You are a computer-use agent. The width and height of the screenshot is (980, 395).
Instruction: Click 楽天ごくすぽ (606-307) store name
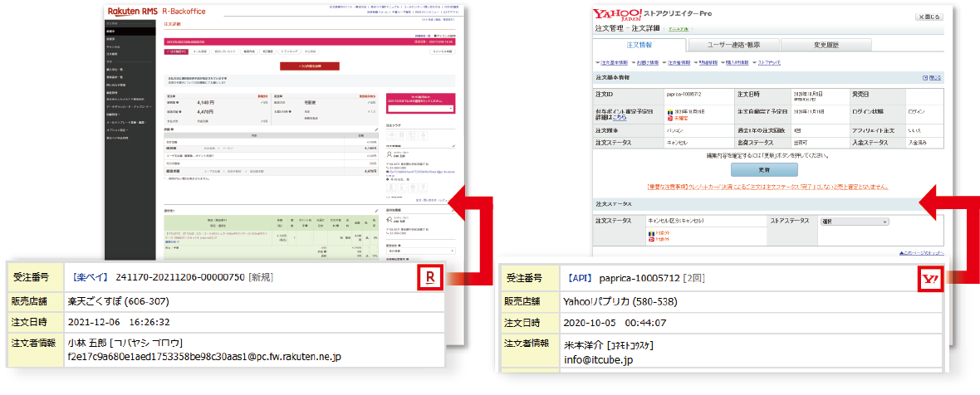(119, 300)
